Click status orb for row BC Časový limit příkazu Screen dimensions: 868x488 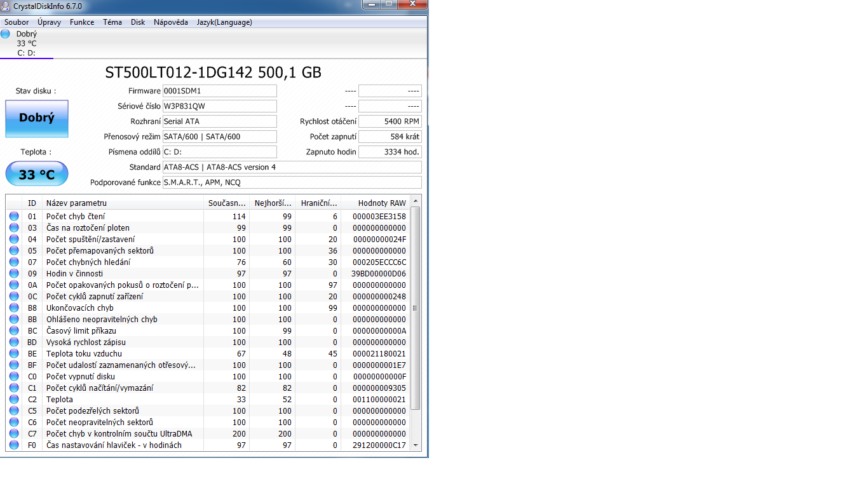coord(14,331)
